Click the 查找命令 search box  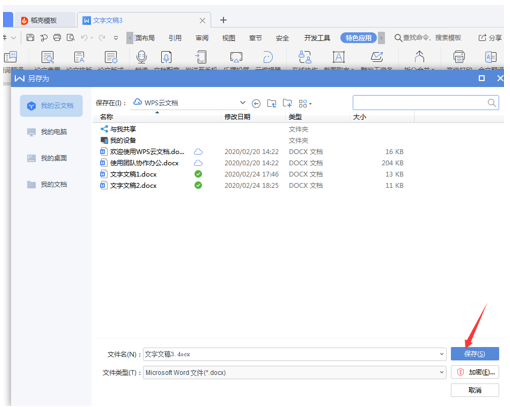pos(428,38)
